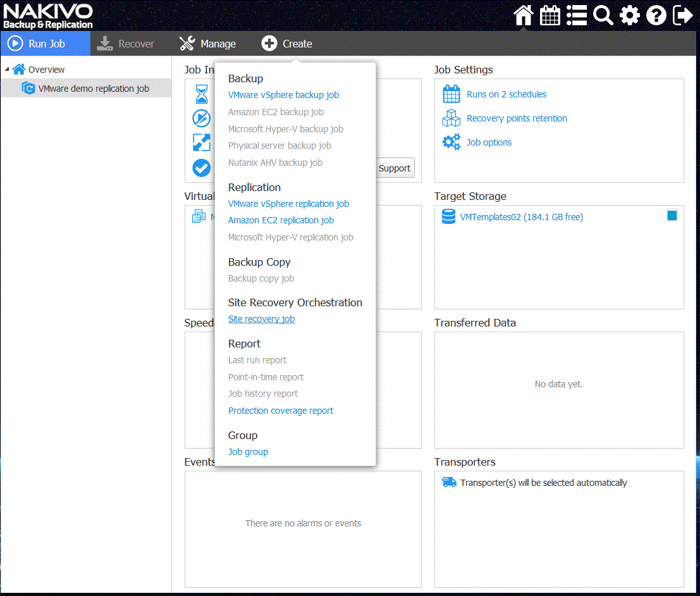Screen dimensions: 700x596
Task: Create a new Job group
Action: (249, 451)
